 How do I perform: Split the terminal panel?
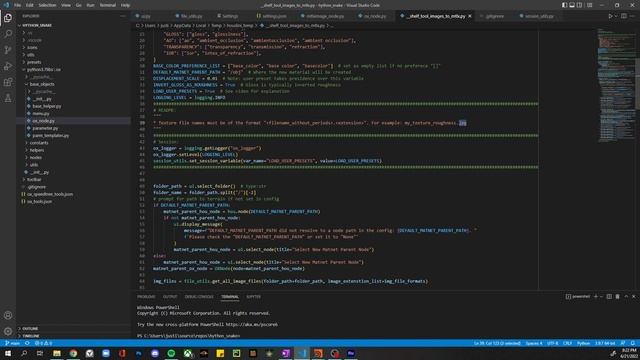pyautogui.click(x=609, y=296)
